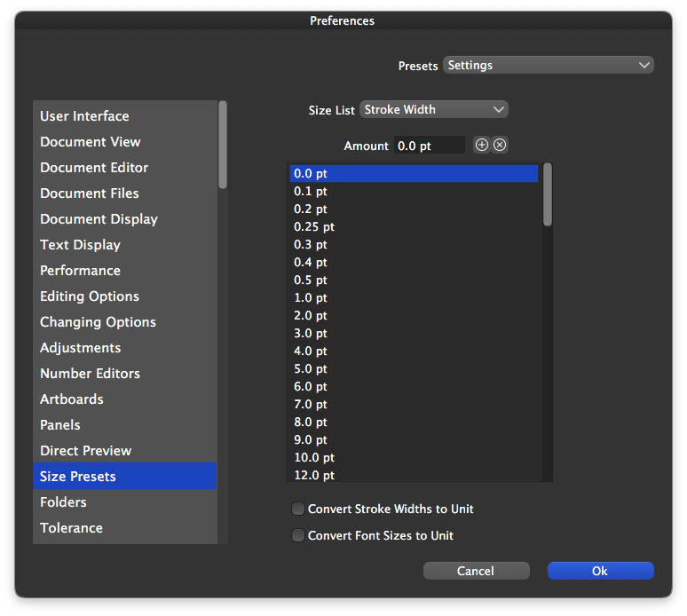Image resolution: width=687 pixels, height=616 pixels.
Task: Open the Document Display category
Action: pos(99,219)
